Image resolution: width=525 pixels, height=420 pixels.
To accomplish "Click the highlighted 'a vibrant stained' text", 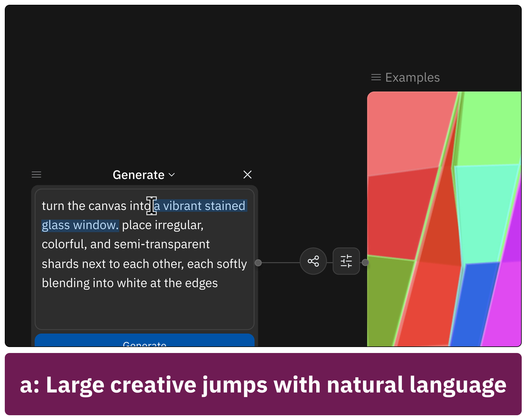I will (200, 206).
